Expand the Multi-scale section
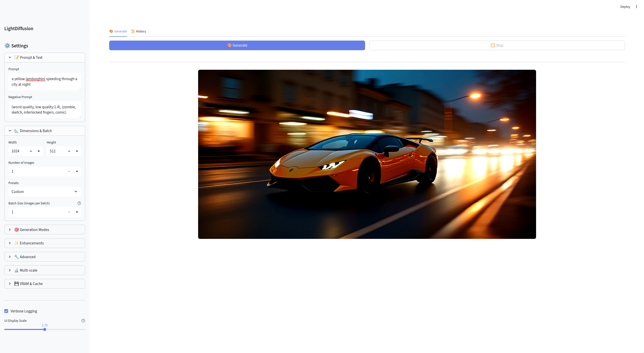The width and height of the screenshot is (644, 353). click(x=45, y=270)
